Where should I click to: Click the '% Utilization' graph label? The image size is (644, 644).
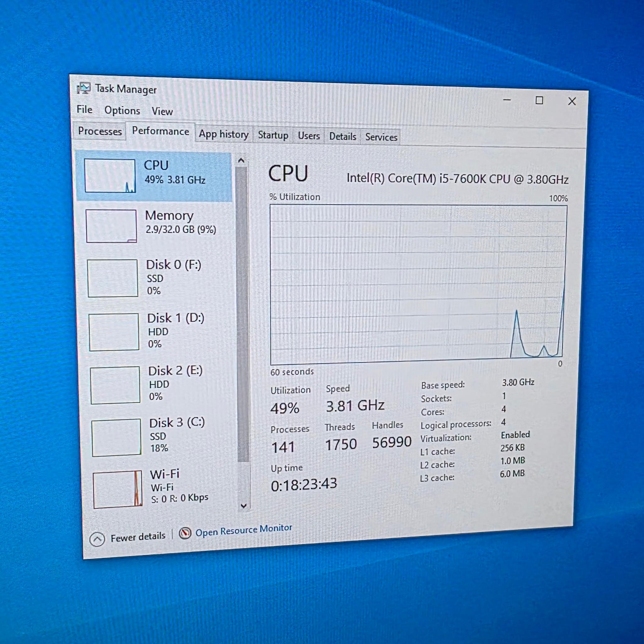295,197
